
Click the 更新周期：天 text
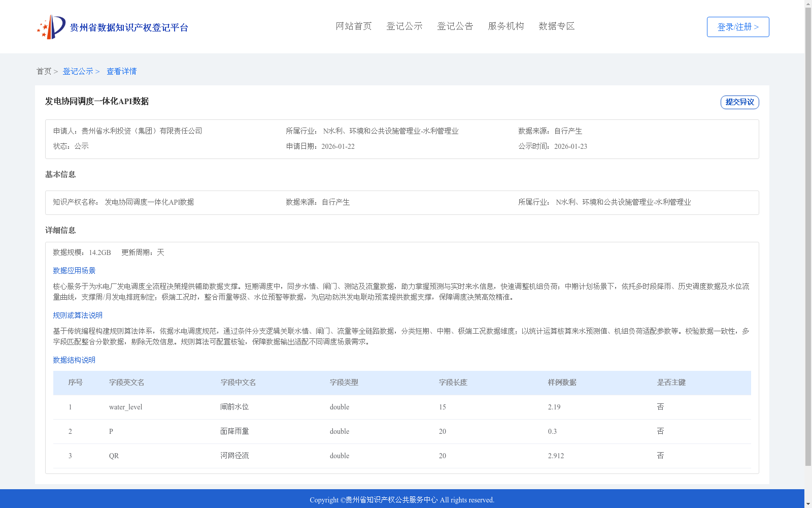pyautogui.click(x=143, y=252)
